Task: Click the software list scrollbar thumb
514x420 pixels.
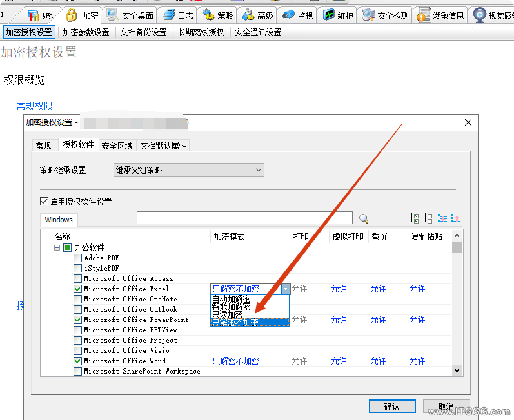Action: point(457,247)
